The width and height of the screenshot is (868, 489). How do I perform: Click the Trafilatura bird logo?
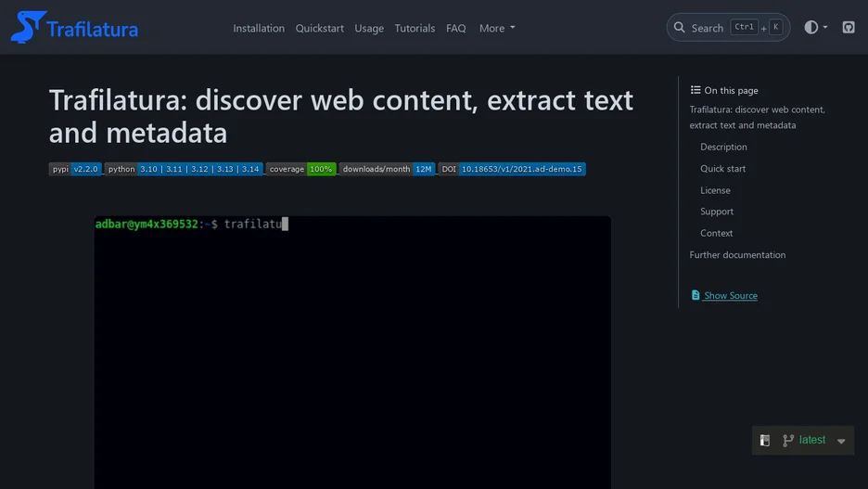pos(28,27)
